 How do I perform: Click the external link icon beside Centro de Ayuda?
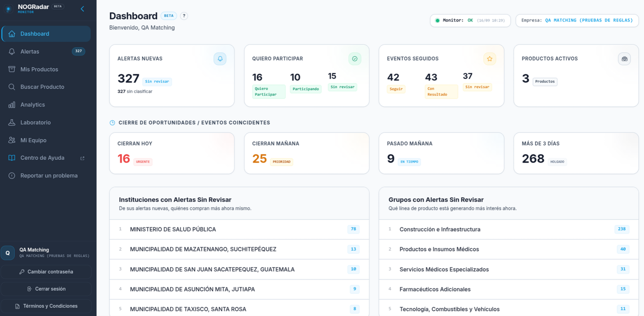click(82, 158)
